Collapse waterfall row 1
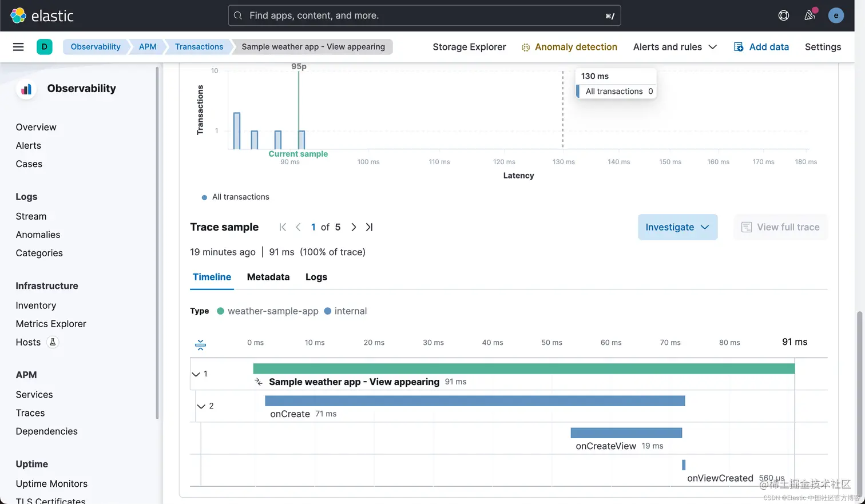The image size is (865, 504). (196, 374)
